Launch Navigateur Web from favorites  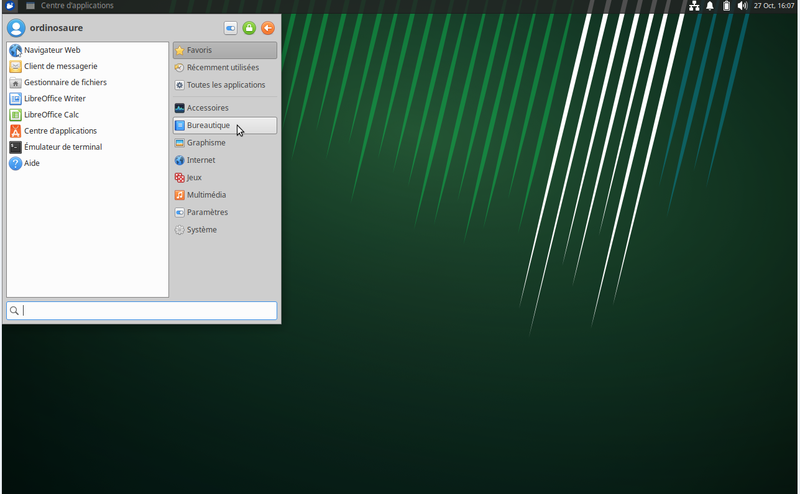click(52, 50)
